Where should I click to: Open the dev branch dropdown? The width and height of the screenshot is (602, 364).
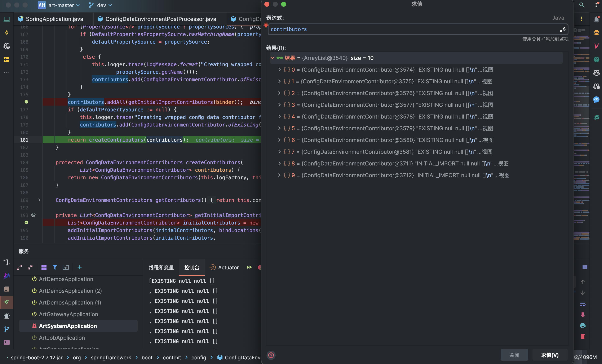[x=100, y=5]
